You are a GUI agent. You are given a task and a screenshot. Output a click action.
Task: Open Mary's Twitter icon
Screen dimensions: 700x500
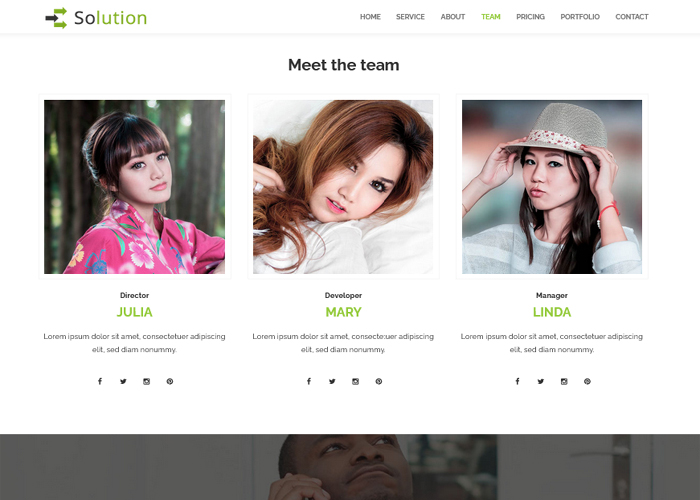pos(332,381)
